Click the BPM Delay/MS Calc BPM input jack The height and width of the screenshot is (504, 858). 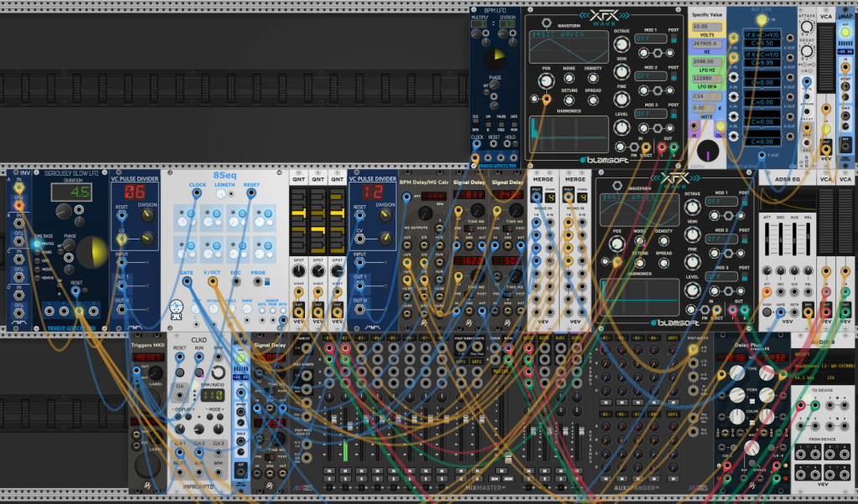(406, 197)
